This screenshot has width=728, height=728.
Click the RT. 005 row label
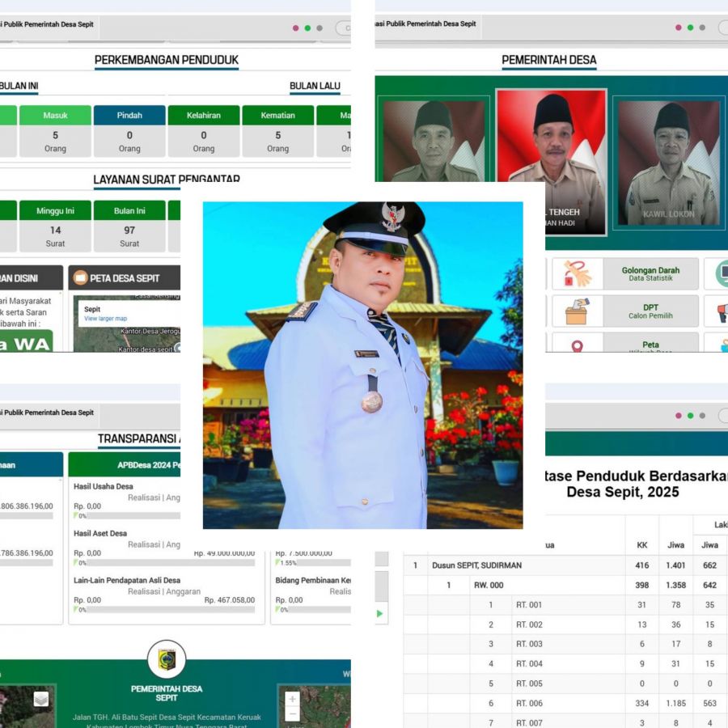pos(529,684)
